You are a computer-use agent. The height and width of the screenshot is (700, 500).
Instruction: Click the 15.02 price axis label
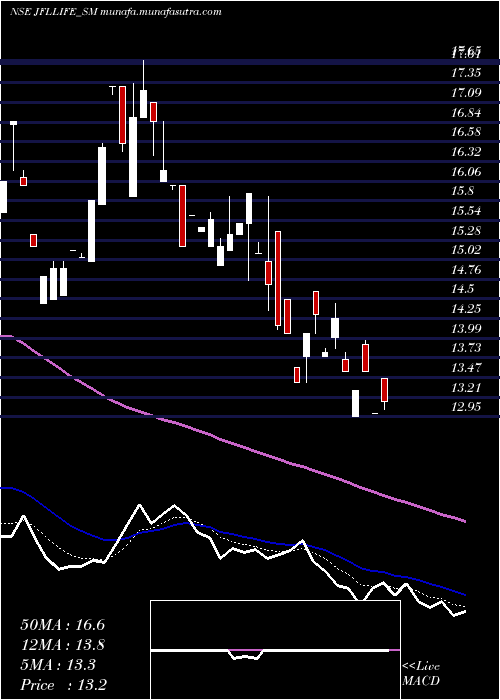pos(466,250)
